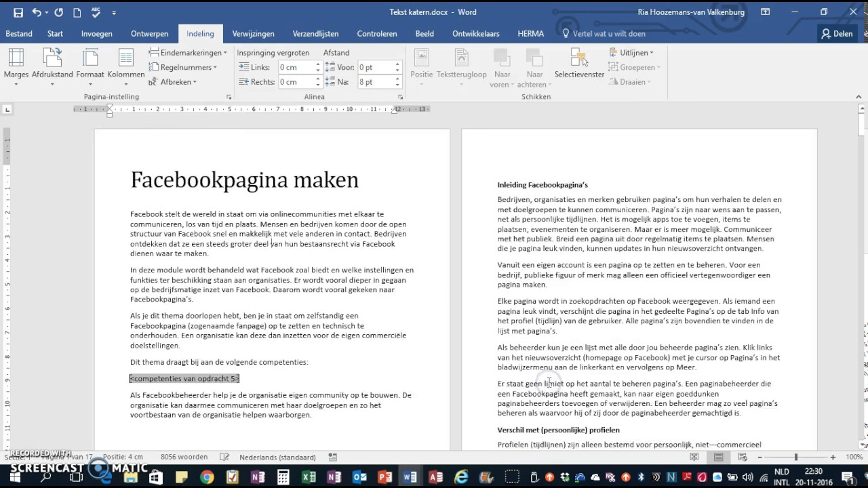Click the Voor spacing input field
Image resolution: width=868 pixels, height=488 pixels.
pos(375,67)
